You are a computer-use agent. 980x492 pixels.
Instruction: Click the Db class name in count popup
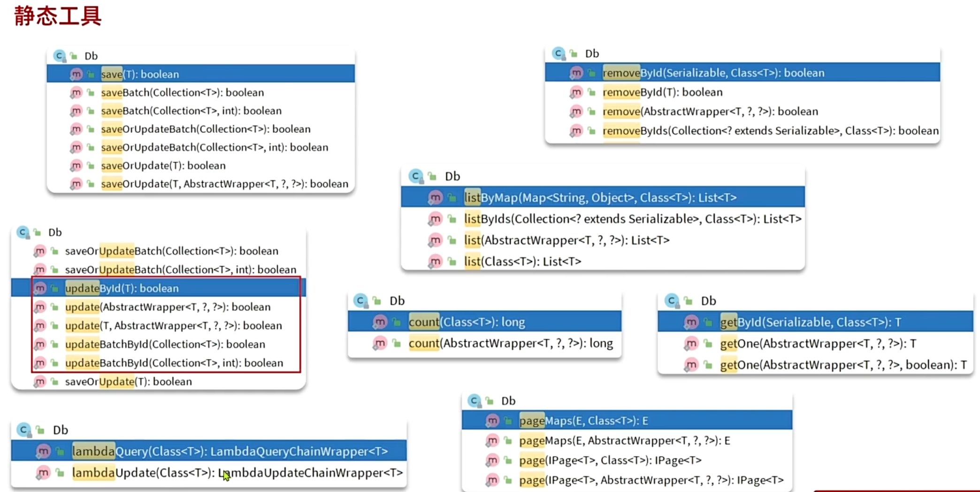coord(397,301)
